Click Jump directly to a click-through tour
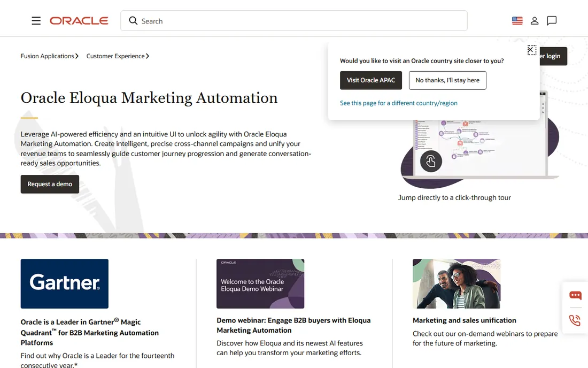Viewport: 588px width, 368px height. tap(454, 198)
